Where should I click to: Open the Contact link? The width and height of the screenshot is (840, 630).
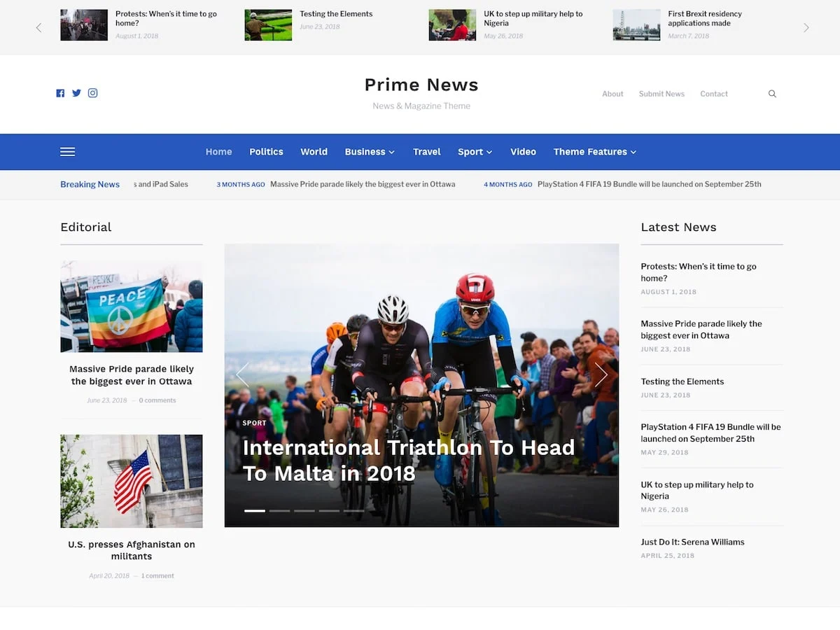coord(714,94)
